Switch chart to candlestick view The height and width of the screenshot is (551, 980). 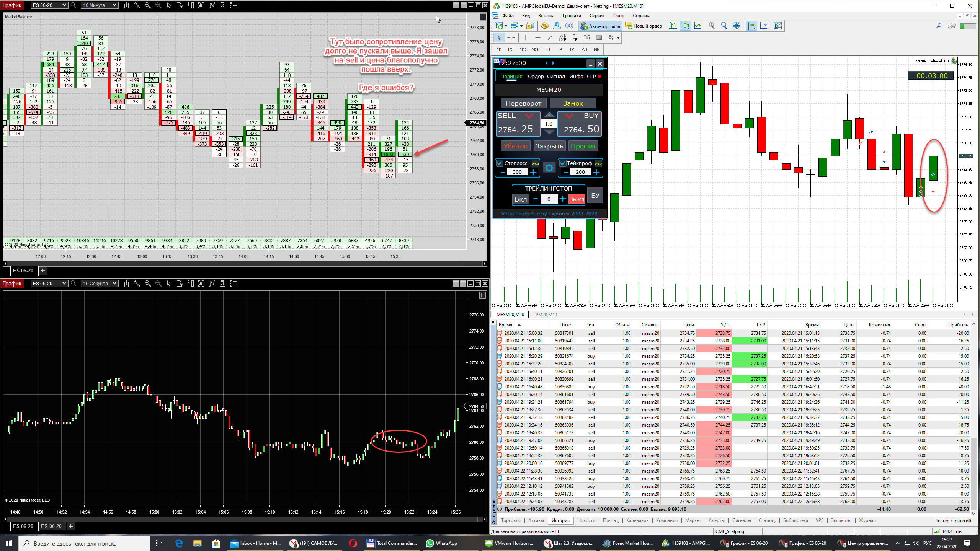[686, 26]
